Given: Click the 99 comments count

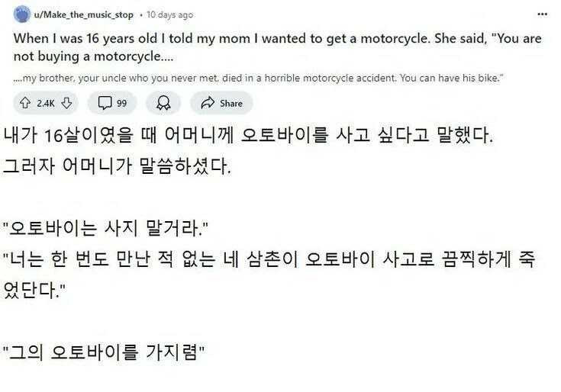Looking at the screenshot, I should point(121,103).
